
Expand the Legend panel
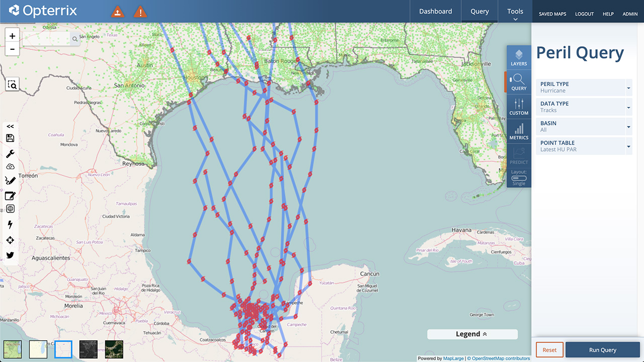[472, 334]
